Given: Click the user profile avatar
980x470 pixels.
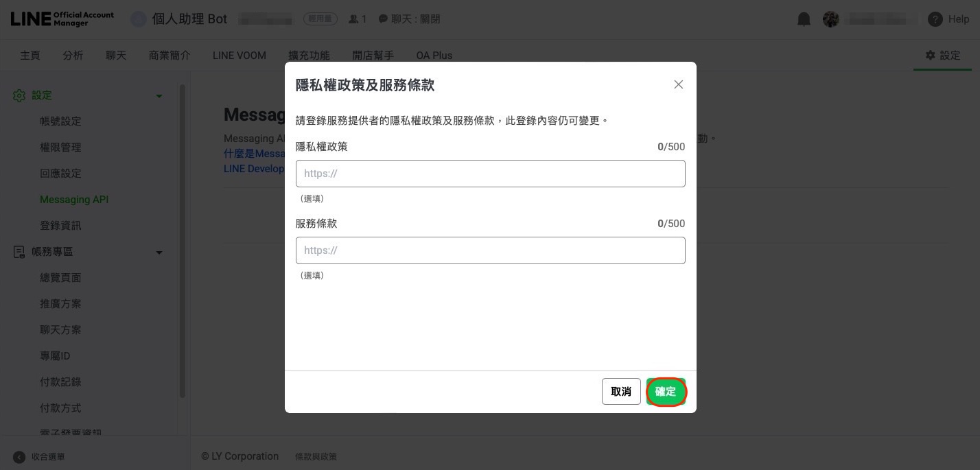Looking at the screenshot, I should coord(831,19).
